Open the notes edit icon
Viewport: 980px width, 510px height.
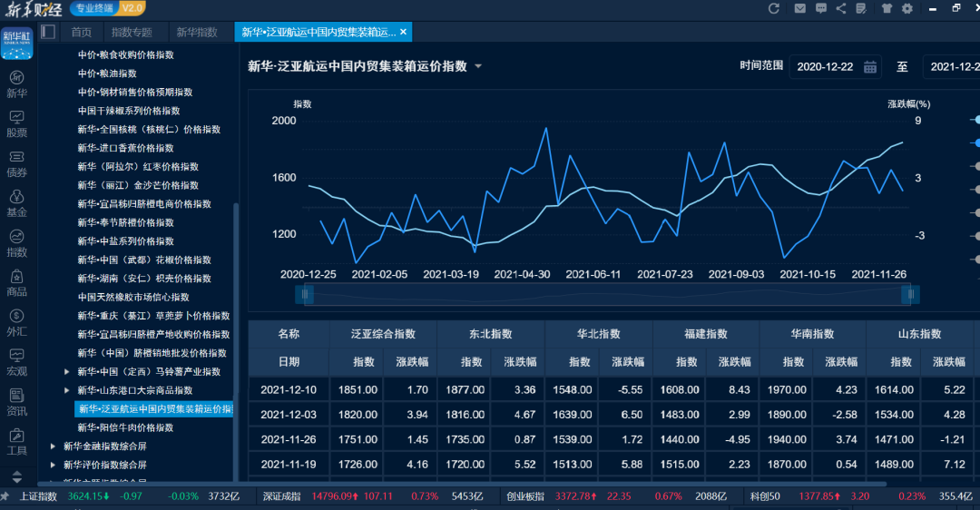pyautogui.click(x=860, y=9)
